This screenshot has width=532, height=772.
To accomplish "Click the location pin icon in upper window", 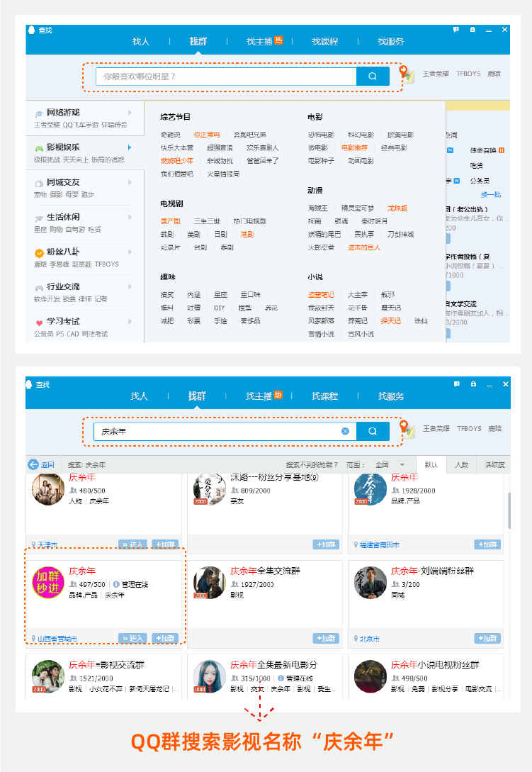I will [x=404, y=72].
